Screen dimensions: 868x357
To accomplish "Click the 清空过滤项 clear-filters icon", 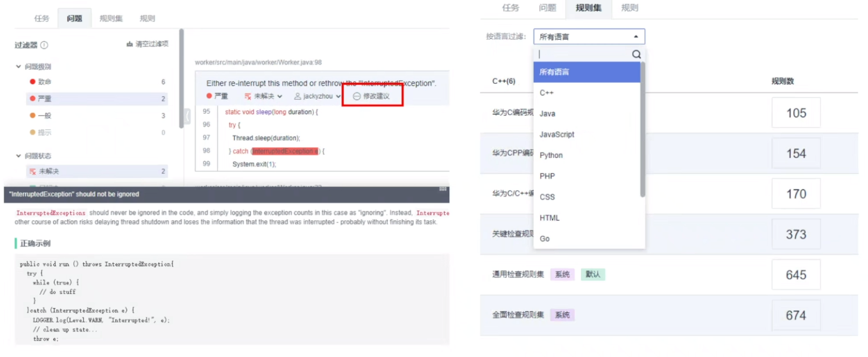I will [x=129, y=44].
